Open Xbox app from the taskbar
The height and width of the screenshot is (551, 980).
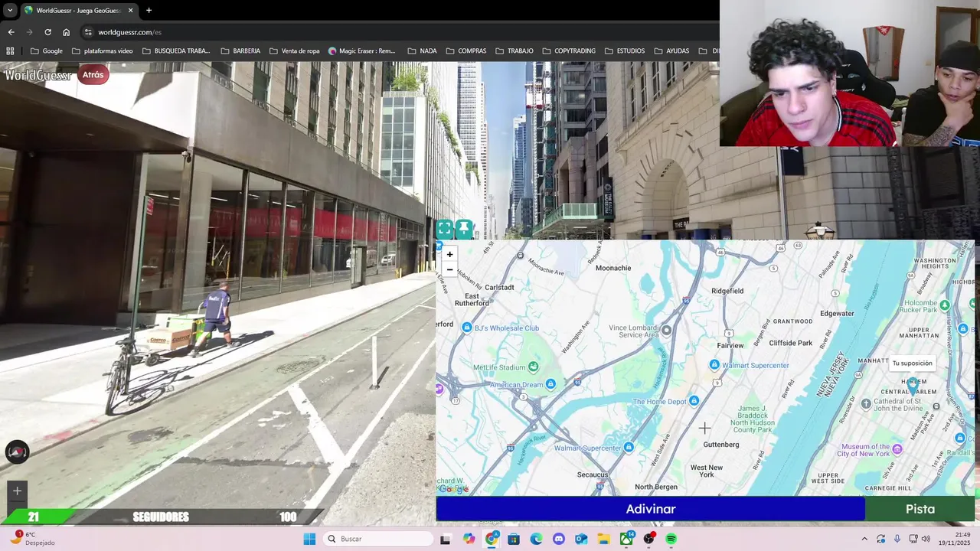tap(626, 539)
